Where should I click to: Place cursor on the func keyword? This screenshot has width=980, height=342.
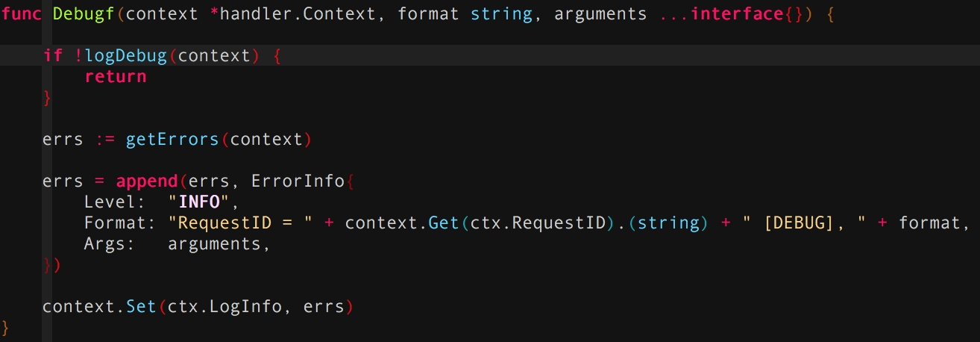point(21,13)
